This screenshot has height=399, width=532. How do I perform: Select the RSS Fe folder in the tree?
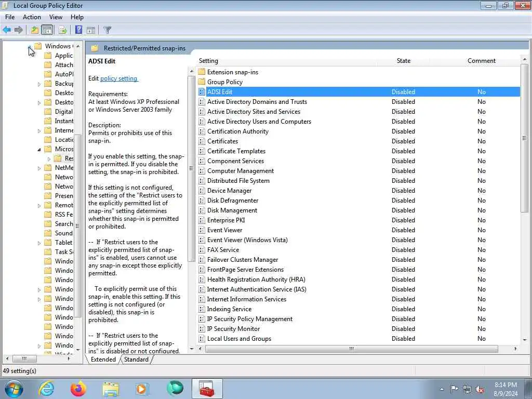63,215
